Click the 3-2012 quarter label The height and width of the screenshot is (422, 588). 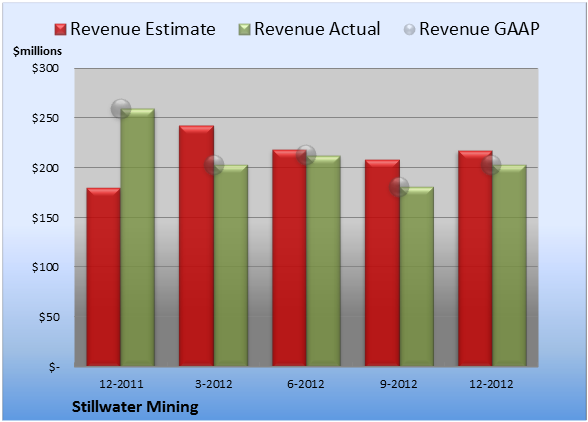point(214,384)
